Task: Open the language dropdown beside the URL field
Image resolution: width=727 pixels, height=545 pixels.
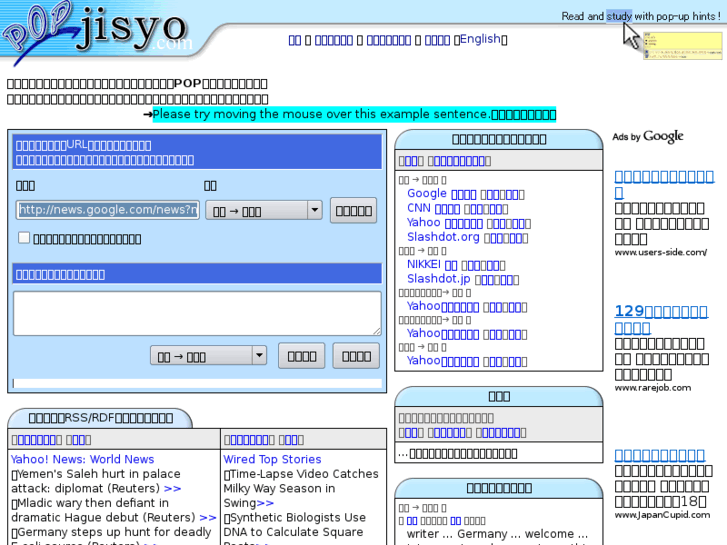Action: tap(263, 211)
